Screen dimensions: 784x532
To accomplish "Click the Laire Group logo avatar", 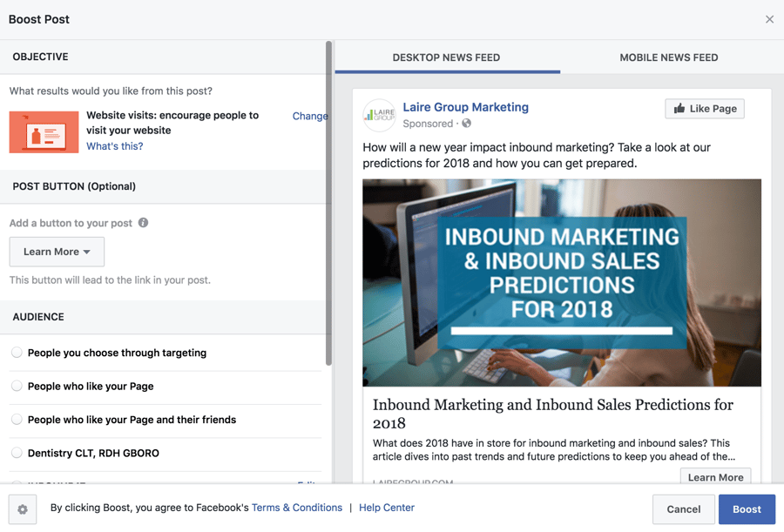I will tap(380, 115).
